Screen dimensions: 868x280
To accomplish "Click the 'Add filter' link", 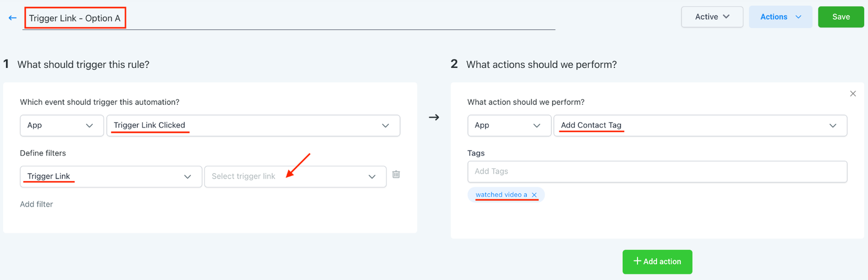I will pyautogui.click(x=36, y=204).
